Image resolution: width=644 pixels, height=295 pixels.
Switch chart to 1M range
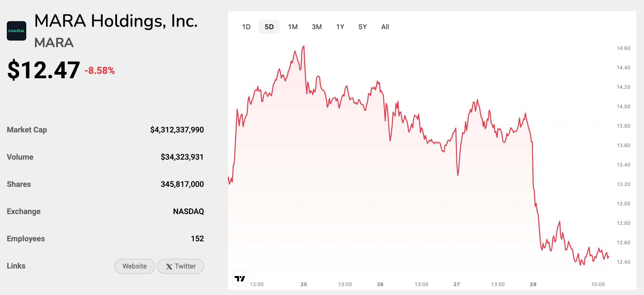pyautogui.click(x=293, y=27)
